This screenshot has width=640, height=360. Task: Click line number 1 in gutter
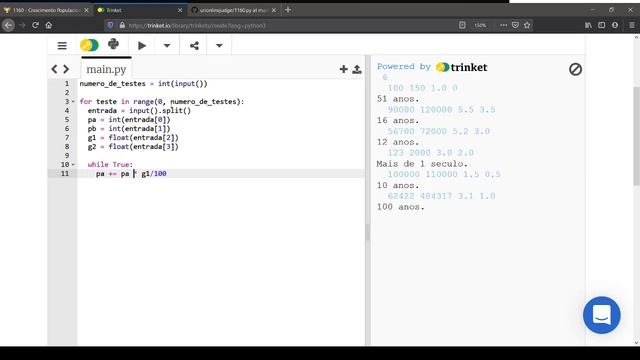click(x=67, y=84)
